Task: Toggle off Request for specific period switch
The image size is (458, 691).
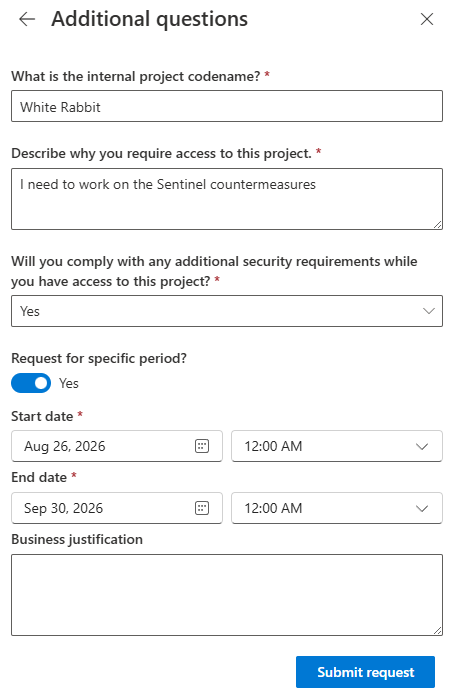Action: click(31, 383)
